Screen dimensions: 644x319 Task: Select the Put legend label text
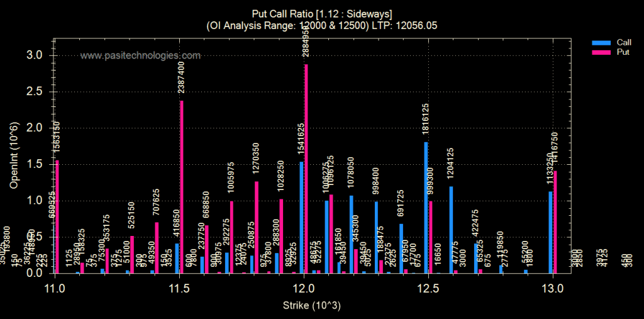click(623, 52)
